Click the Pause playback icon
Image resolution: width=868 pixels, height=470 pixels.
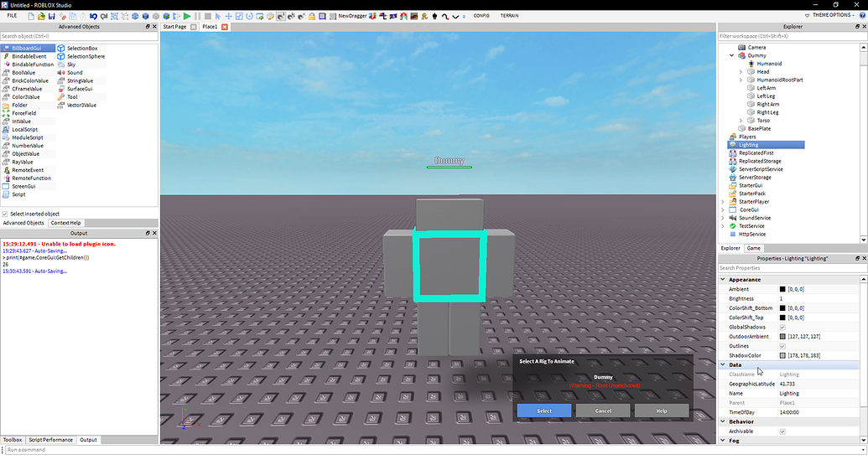click(198, 16)
